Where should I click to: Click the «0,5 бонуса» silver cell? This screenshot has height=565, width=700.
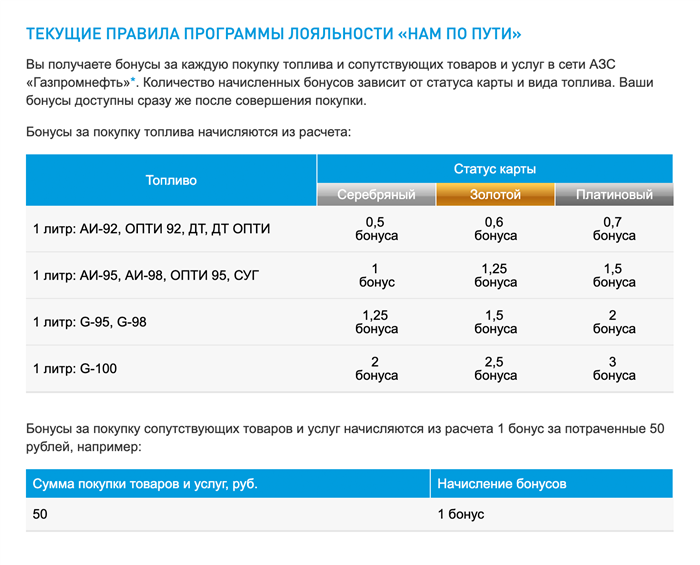[376, 229]
